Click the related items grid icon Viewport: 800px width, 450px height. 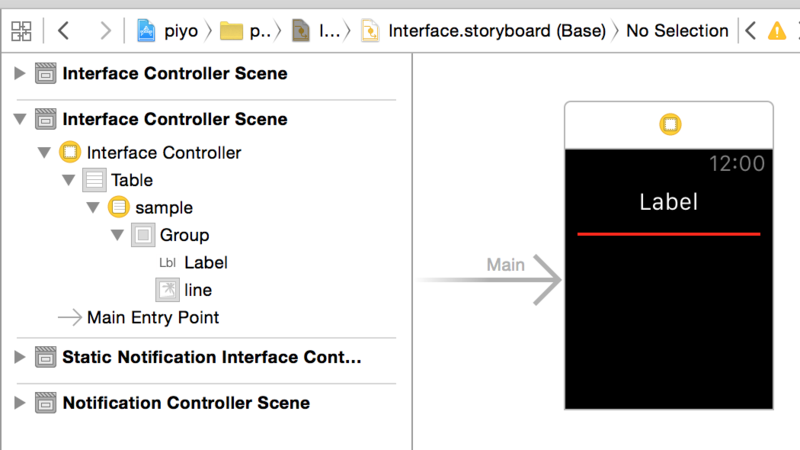(21, 30)
